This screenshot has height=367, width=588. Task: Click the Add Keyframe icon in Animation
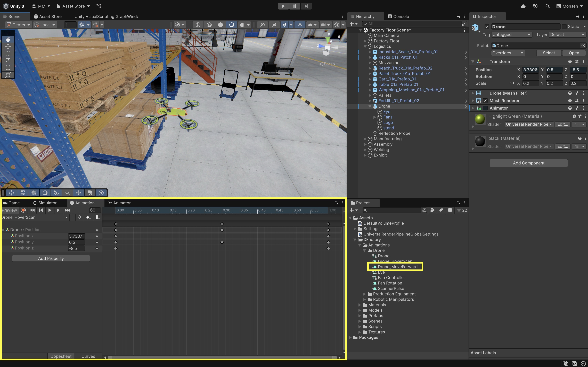[x=88, y=217]
